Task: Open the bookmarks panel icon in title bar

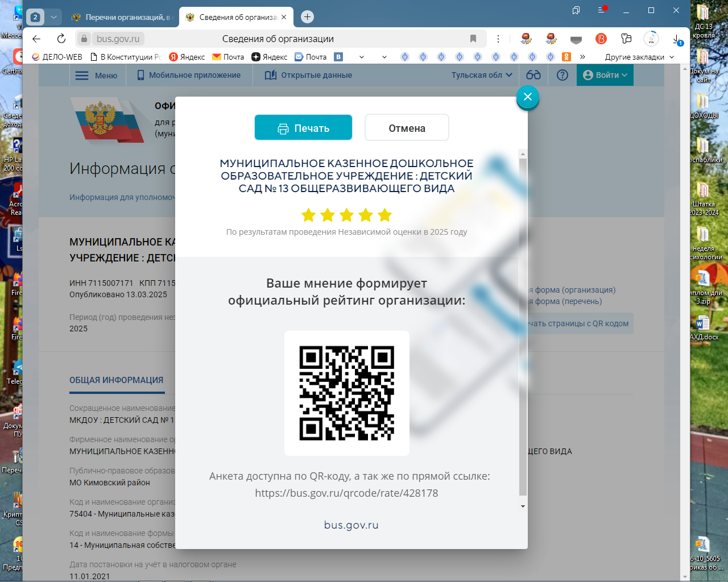Action: [576, 10]
